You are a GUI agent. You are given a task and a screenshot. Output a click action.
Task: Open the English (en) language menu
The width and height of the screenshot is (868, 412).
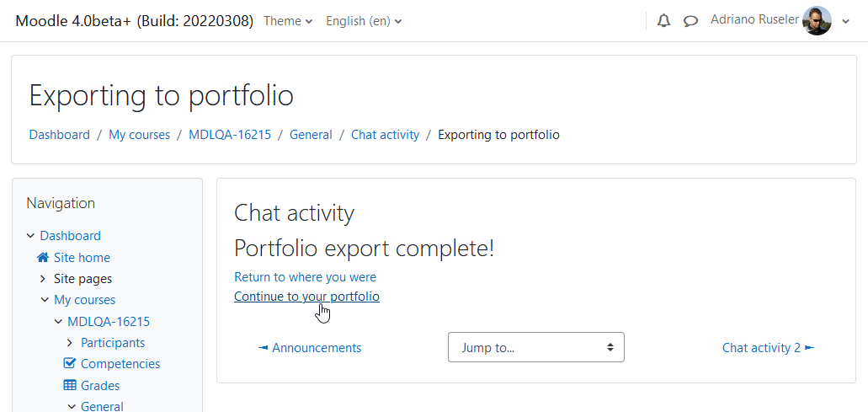[x=364, y=21]
